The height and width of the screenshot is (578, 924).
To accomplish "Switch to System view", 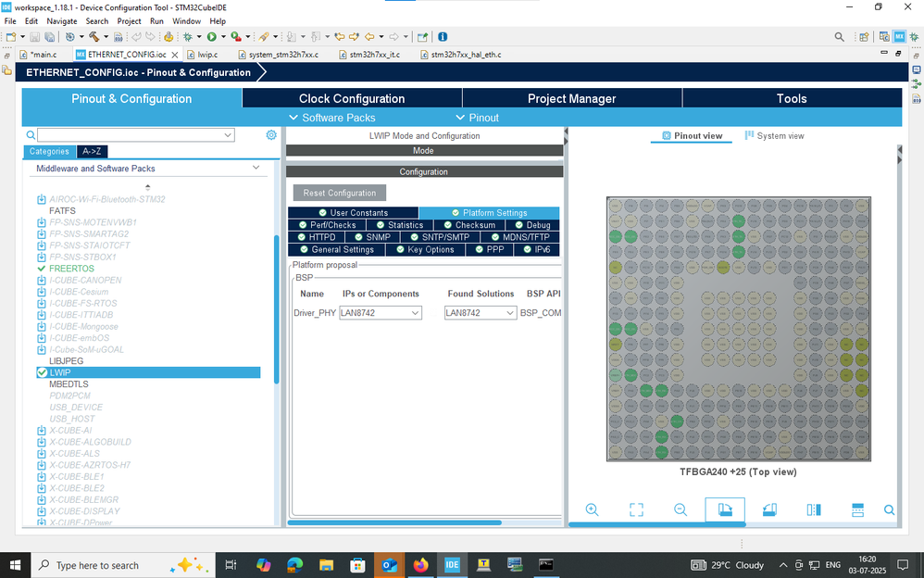I will [774, 135].
